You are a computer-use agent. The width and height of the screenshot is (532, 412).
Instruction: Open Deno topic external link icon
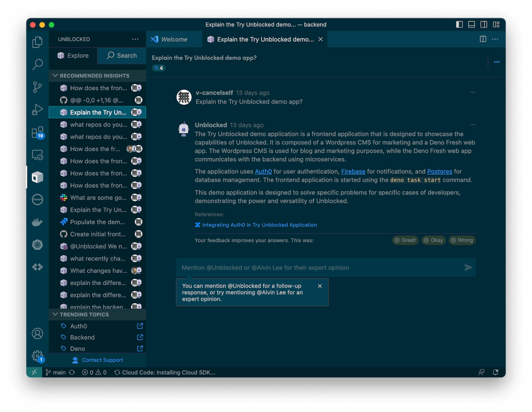tap(140, 348)
